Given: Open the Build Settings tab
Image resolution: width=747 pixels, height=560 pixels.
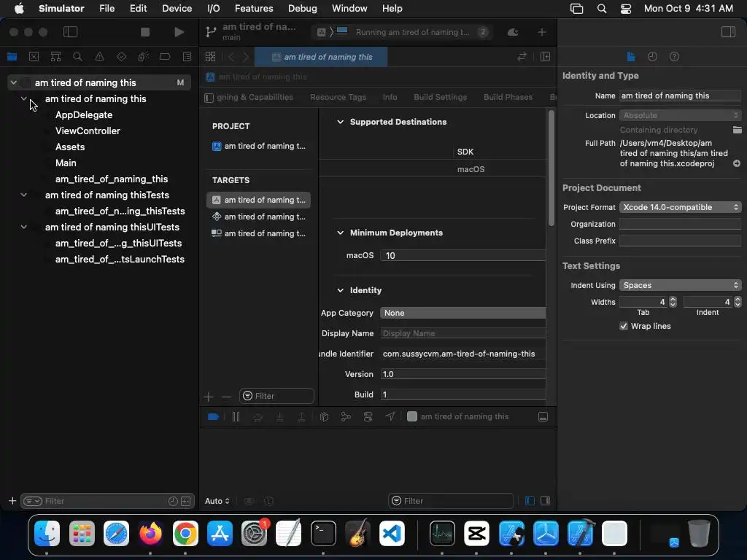Looking at the screenshot, I should tap(440, 97).
